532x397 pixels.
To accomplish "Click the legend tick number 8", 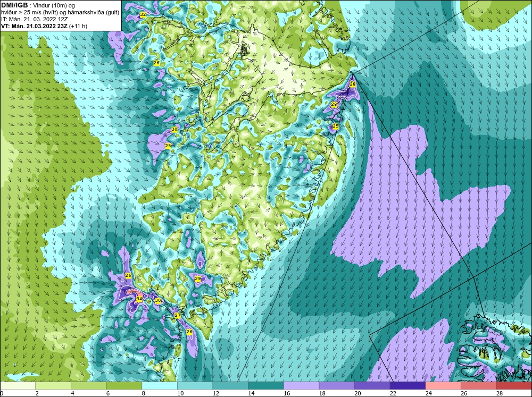I will click(x=144, y=393).
